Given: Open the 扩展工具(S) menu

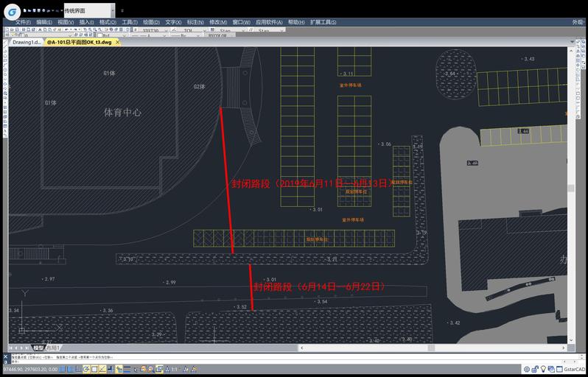Looking at the screenshot, I should pyautogui.click(x=323, y=22).
